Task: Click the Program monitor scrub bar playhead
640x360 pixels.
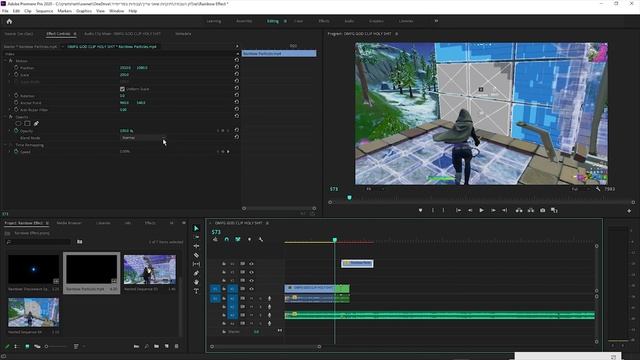Action: (x=349, y=198)
